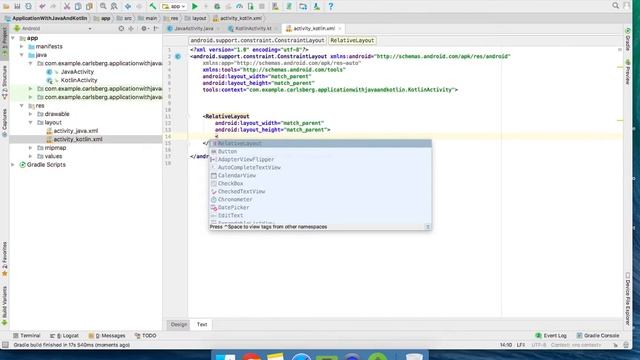Collapse the layout folder
640x360 pixels.
[x=30, y=122]
